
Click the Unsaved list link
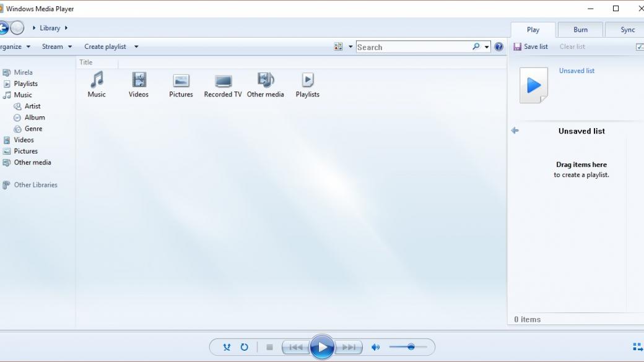click(577, 71)
